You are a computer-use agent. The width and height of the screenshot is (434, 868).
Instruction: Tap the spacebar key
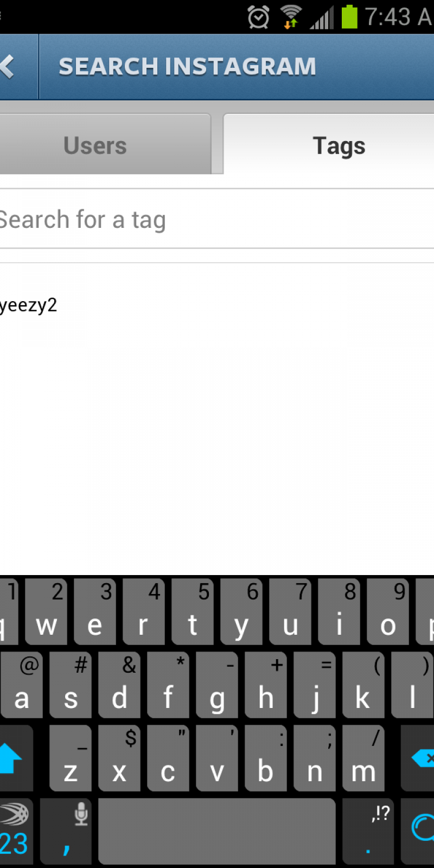click(217, 831)
